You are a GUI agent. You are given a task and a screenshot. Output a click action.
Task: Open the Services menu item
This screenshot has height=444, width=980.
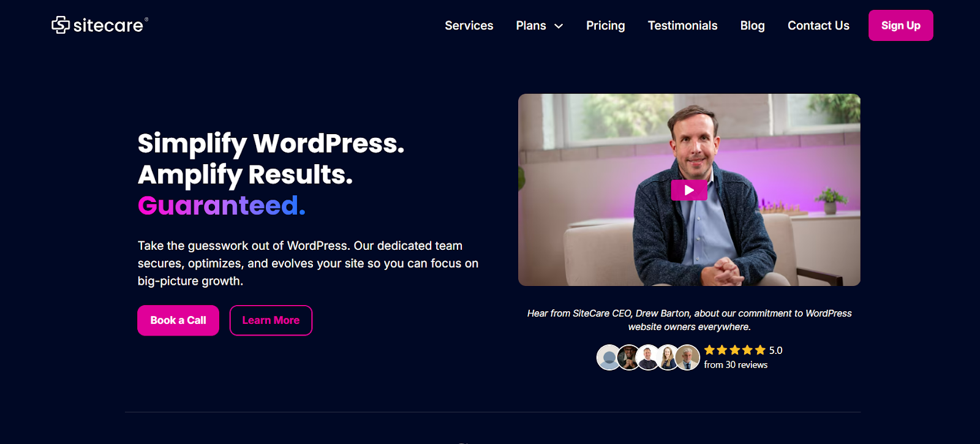(x=469, y=26)
